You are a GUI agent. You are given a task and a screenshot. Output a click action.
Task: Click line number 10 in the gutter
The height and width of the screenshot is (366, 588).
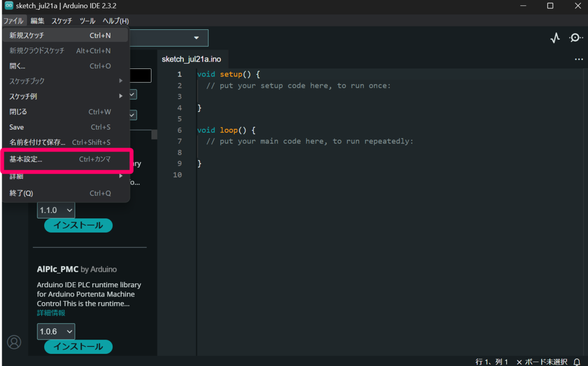[177, 175]
